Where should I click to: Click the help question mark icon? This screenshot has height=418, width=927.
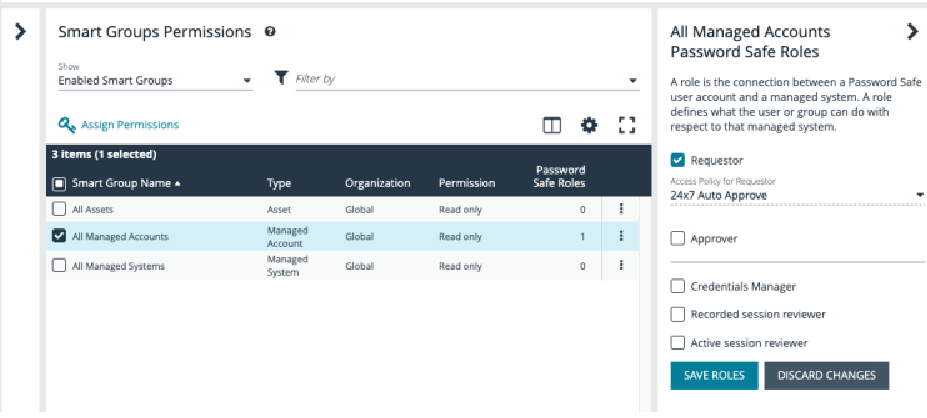270,32
